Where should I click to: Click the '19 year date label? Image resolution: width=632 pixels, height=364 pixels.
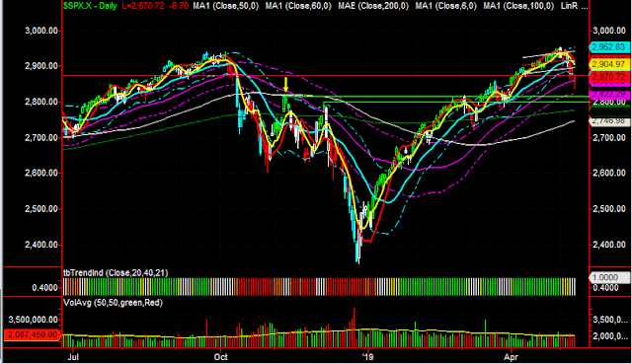(x=368, y=357)
